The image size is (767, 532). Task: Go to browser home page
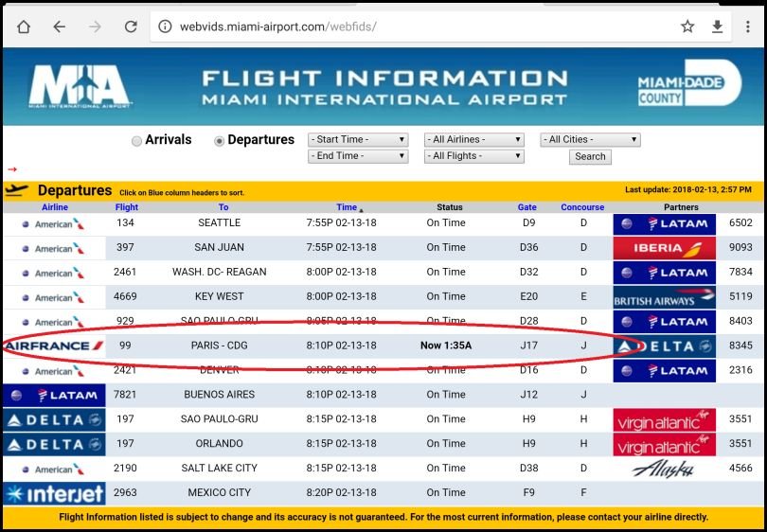(x=24, y=27)
